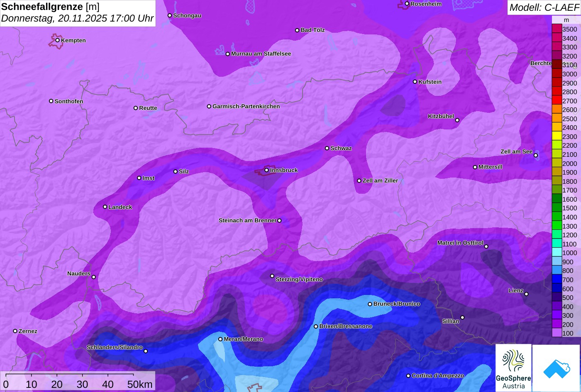This screenshot has width=581, height=392.
Task: Click the GeoSphere Austria logo
Action: [513, 368]
